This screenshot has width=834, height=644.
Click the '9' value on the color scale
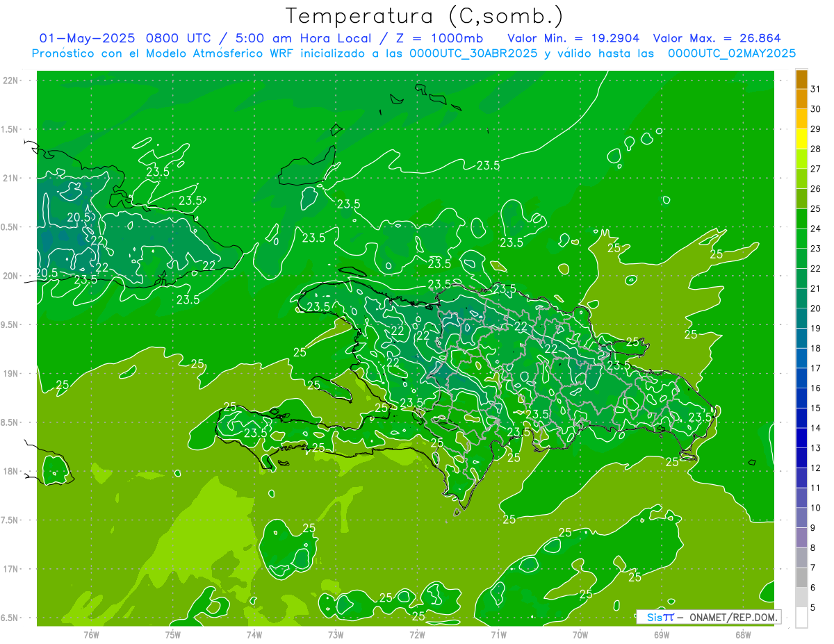(x=813, y=527)
